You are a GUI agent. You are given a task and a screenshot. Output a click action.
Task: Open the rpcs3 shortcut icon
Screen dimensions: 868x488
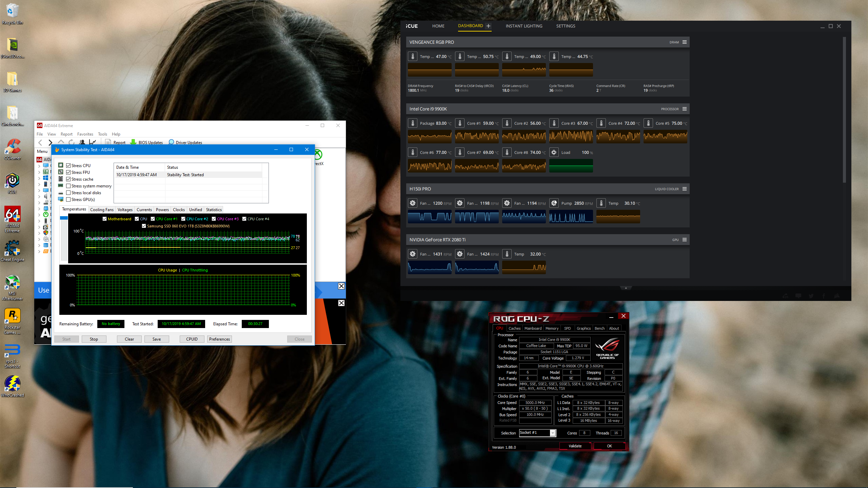(12, 355)
